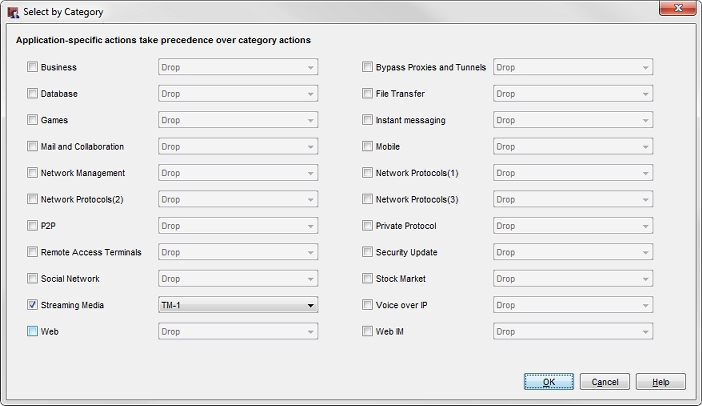Toggle the Social Network checkbox

[x=33, y=279]
